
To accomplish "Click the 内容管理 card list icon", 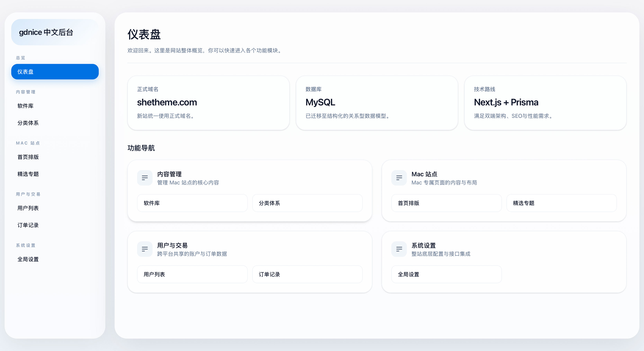I will pos(145,178).
